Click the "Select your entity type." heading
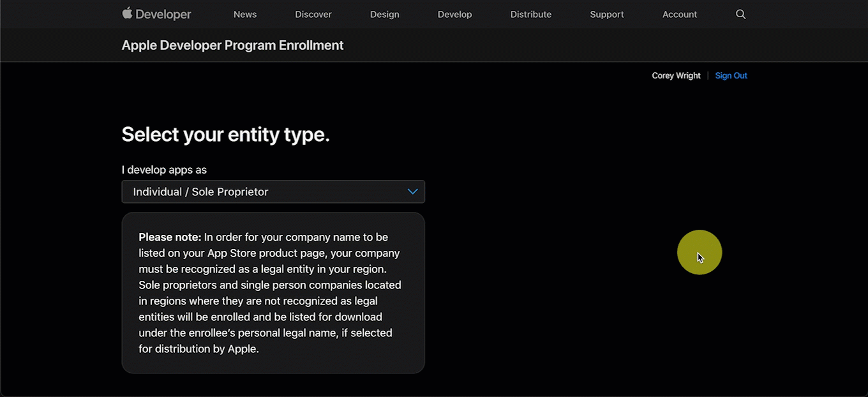This screenshot has height=397, width=868. (x=225, y=135)
